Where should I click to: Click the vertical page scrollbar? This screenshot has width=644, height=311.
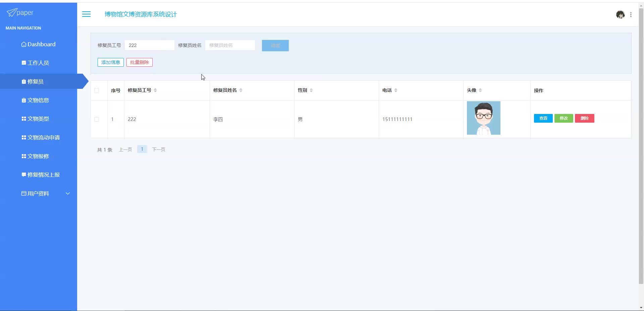point(641,146)
